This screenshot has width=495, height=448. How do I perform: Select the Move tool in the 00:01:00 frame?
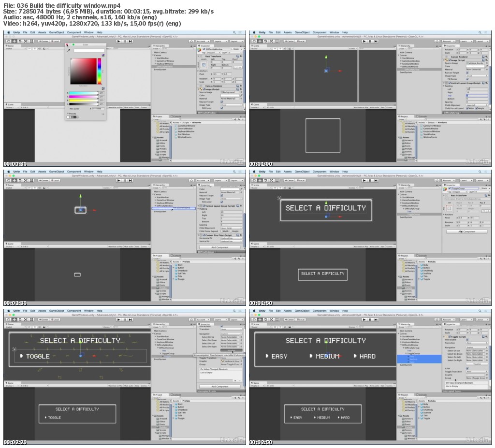[260, 41]
